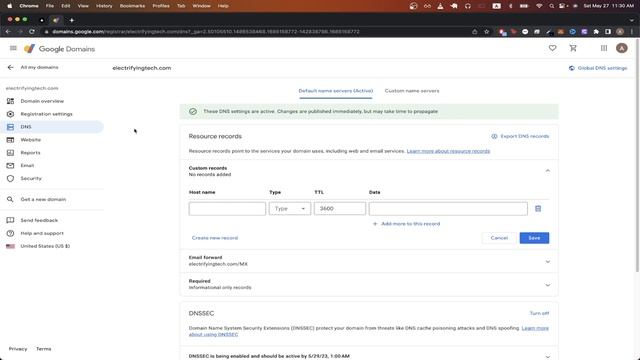Viewport: 640px width, 360px height.
Task: Open Email in the sidebar
Action: point(27,165)
